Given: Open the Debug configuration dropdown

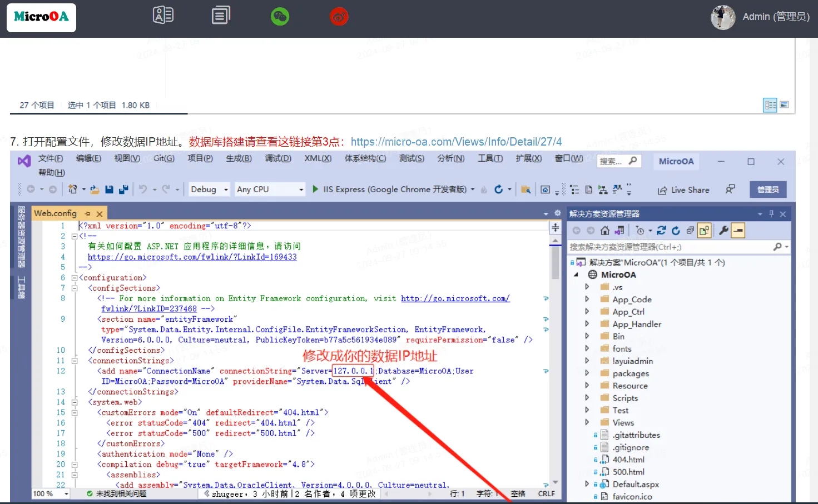Looking at the screenshot, I should (209, 189).
